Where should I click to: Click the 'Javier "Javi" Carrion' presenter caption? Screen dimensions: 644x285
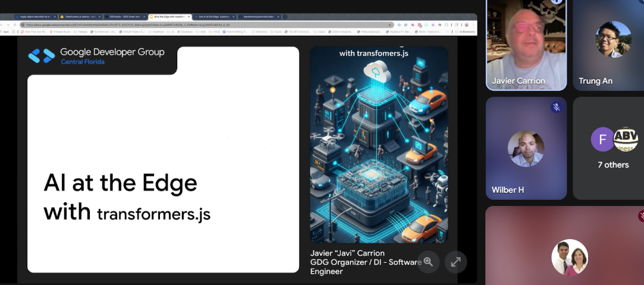(347, 252)
